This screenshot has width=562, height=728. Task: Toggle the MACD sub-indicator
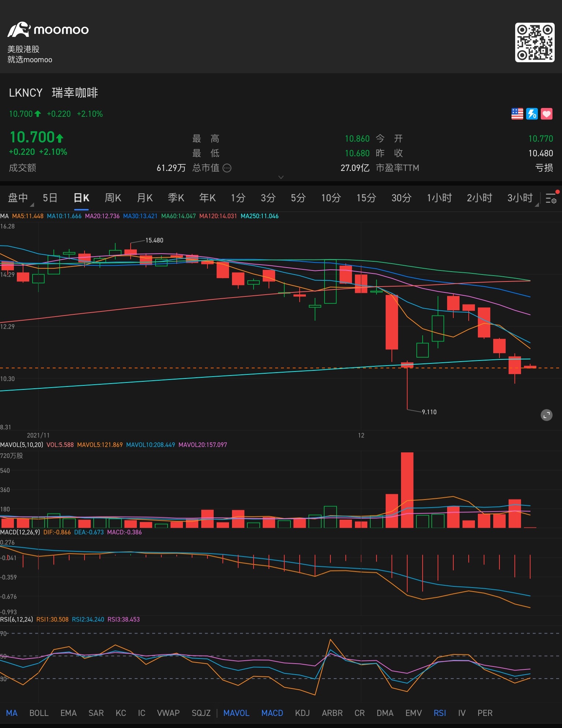[272, 713]
